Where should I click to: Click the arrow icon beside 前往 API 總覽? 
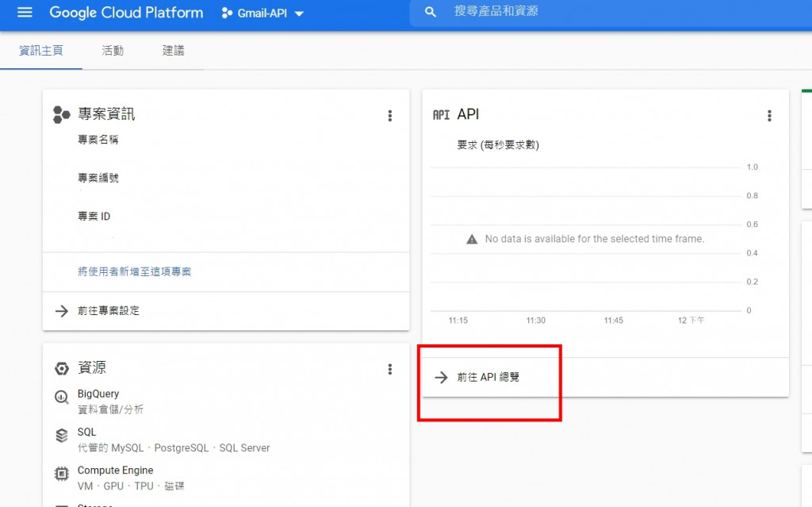[x=441, y=378]
